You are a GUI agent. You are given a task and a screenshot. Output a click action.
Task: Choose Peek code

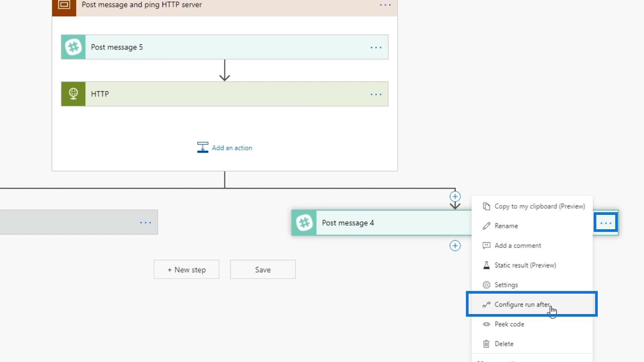(532, 324)
